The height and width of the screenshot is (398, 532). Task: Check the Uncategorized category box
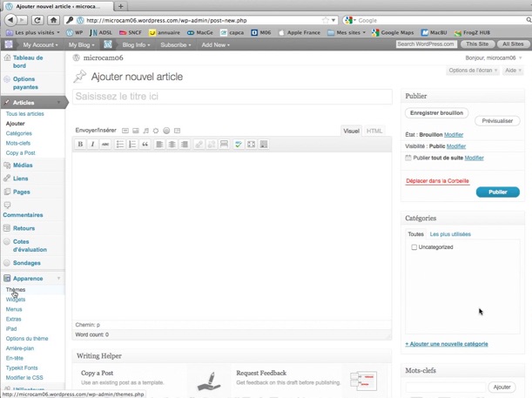414,247
